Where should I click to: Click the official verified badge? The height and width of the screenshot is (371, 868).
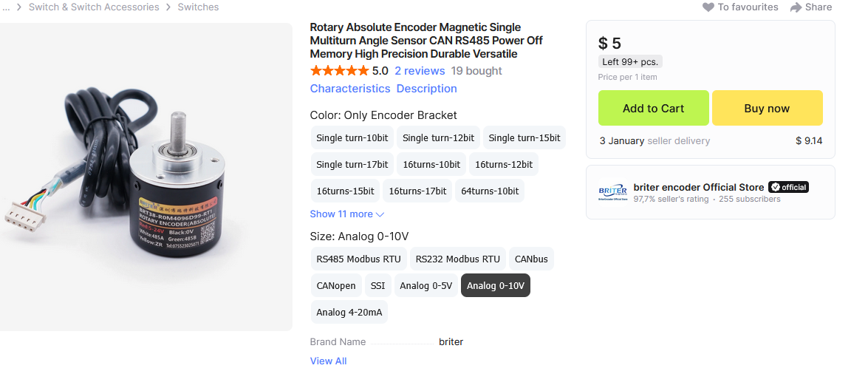tap(788, 187)
